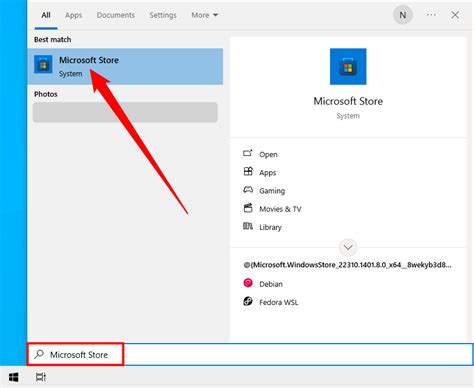474x388 pixels.
Task: Click the Apps grid icon
Action: point(248,171)
